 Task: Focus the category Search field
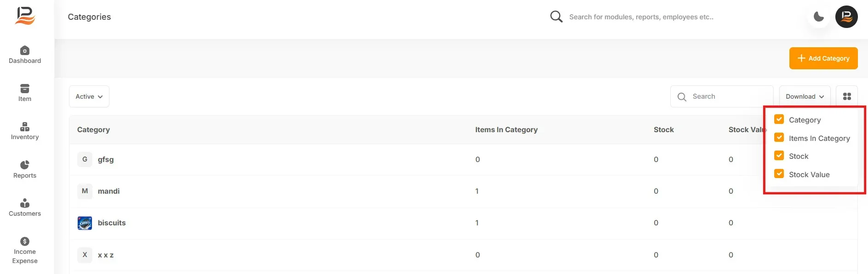(722, 96)
